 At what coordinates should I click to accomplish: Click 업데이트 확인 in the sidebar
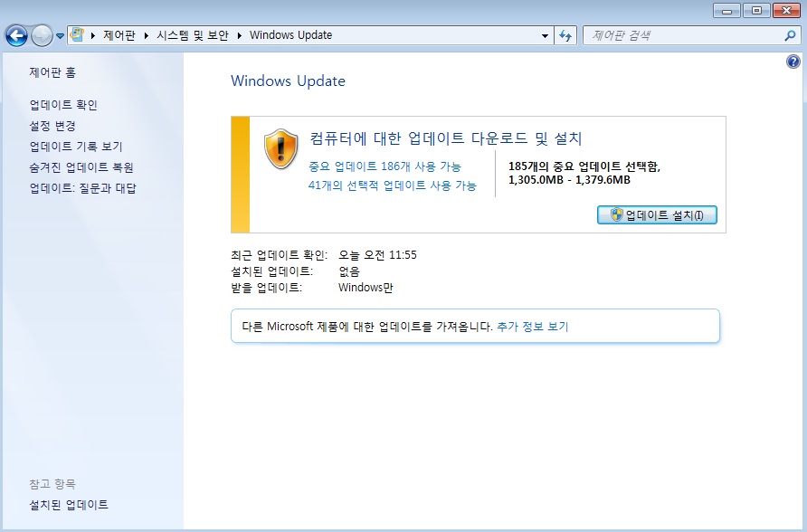63,105
